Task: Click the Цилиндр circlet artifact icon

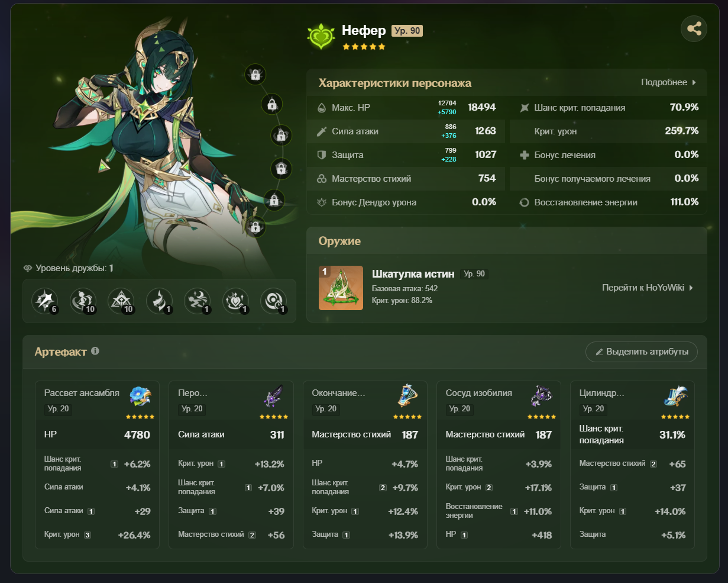Action: point(675,397)
